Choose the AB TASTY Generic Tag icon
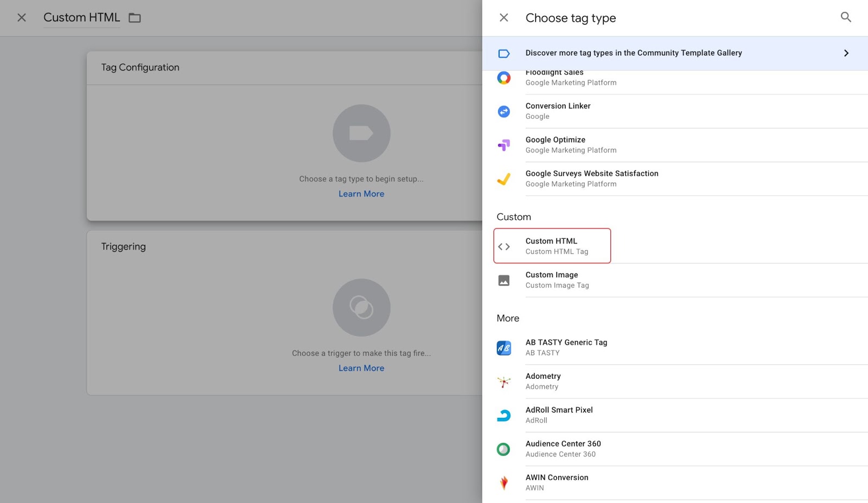Screen dimensions: 868x503 (503, 348)
